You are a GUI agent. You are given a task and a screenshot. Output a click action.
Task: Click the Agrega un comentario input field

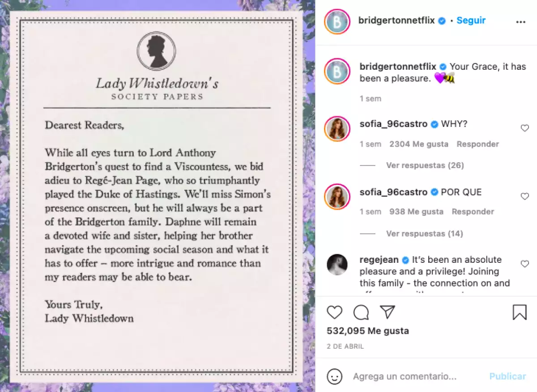pos(405,376)
